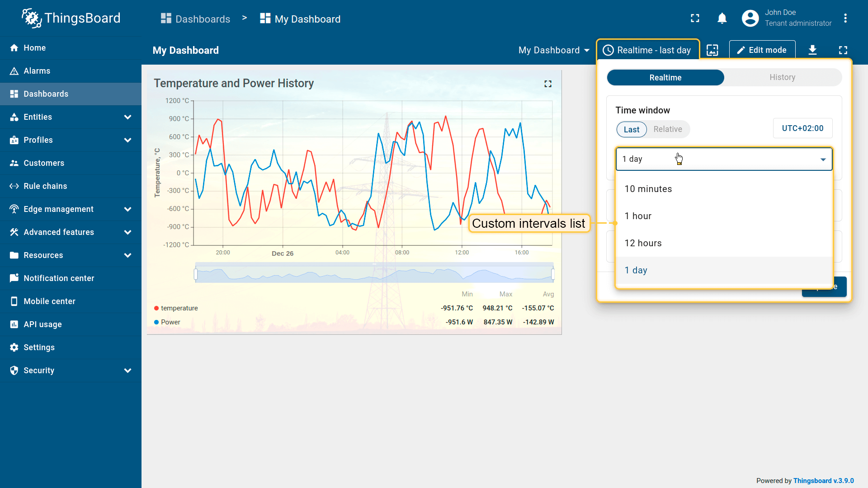The width and height of the screenshot is (868, 488).
Task: Click the download dashboard export icon
Action: (812, 50)
